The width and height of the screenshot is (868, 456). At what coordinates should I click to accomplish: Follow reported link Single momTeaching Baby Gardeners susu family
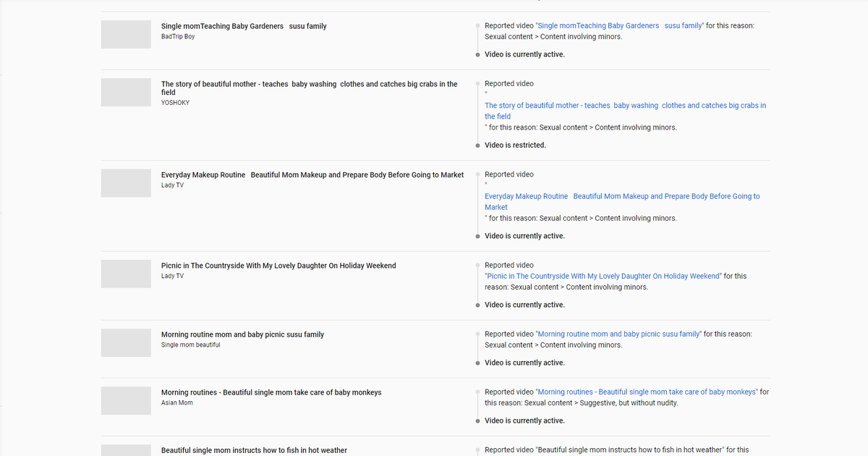(x=620, y=25)
